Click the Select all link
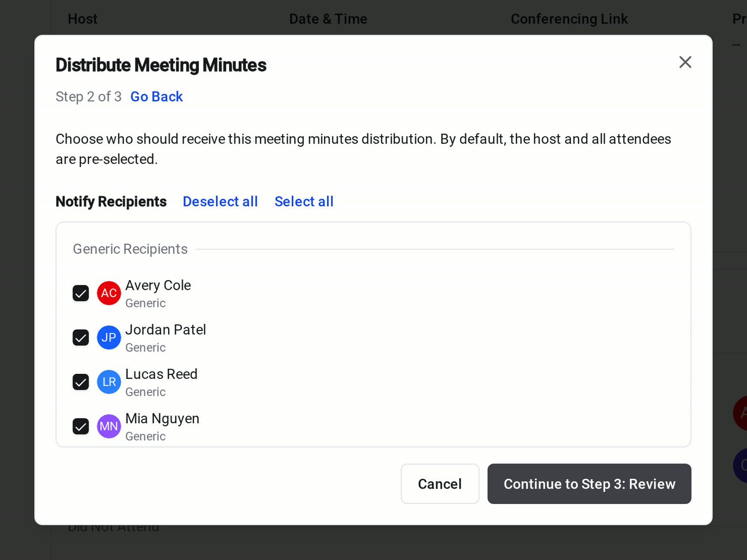 point(304,202)
